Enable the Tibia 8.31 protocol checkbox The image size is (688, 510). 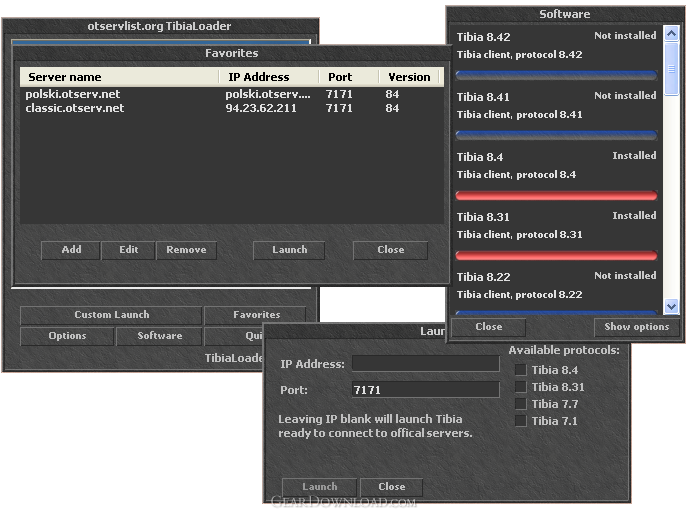pos(520,387)
